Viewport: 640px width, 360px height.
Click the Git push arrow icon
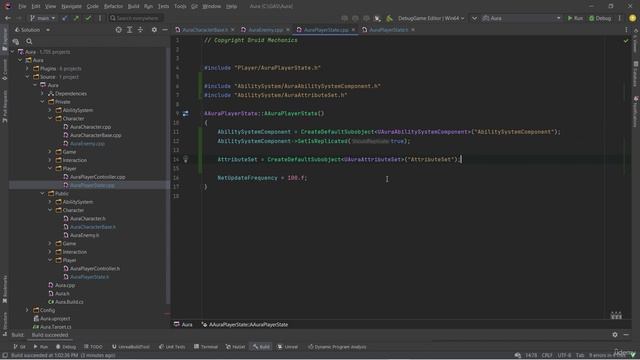click(x=76, y=18)
